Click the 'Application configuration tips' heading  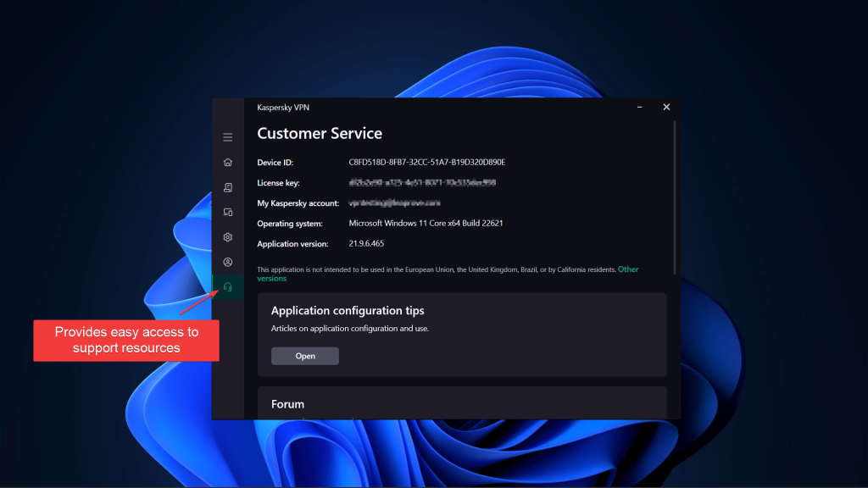(x=348, y=310)
